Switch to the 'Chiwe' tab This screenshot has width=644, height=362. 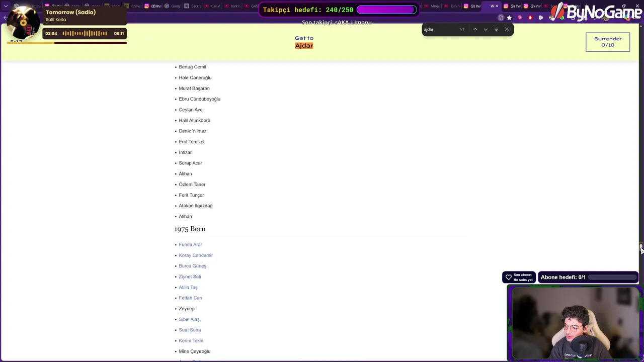pyautogui.click(x=133, y=6)
